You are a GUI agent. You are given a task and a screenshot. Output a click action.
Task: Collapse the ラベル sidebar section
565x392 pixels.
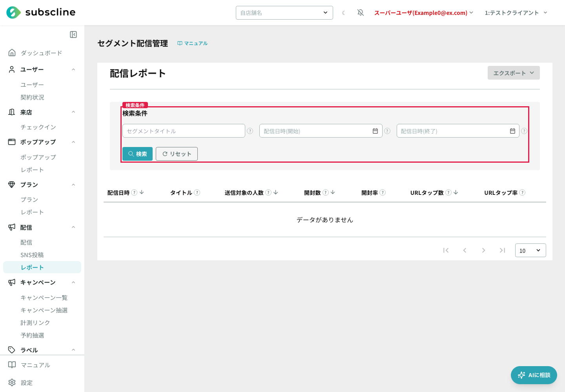[73, 350]
